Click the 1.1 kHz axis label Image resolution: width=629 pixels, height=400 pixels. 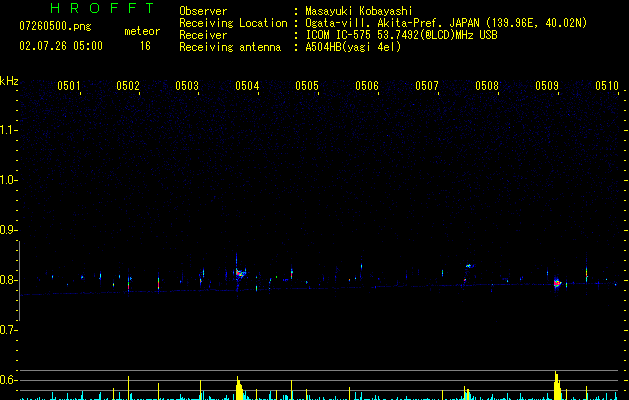click(x=8, y=130)
